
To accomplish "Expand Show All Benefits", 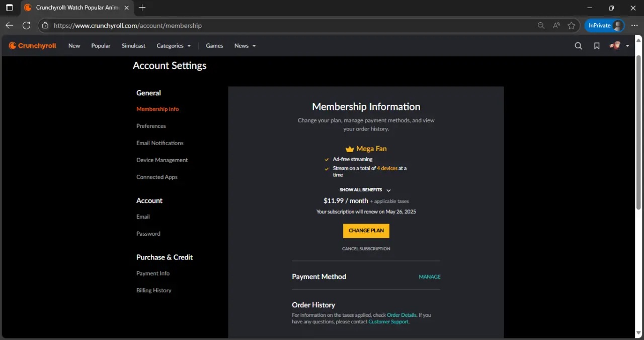I will (x=365, y=190).
